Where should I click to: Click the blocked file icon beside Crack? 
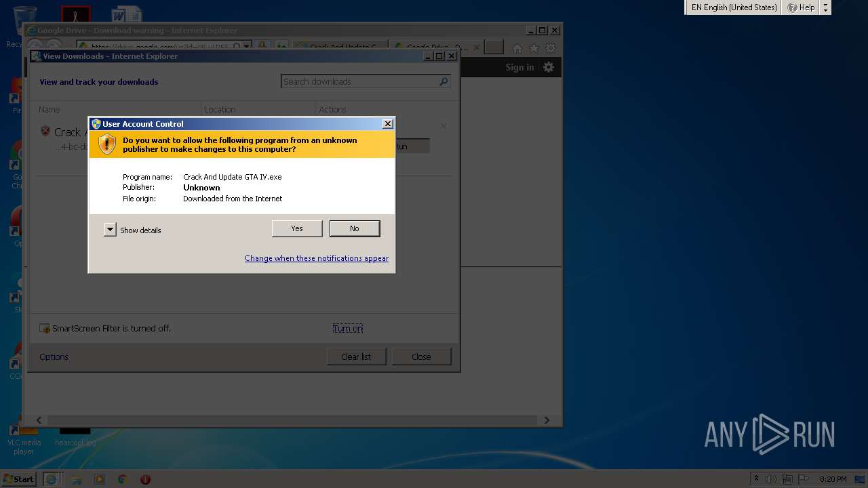coord(45,131)
